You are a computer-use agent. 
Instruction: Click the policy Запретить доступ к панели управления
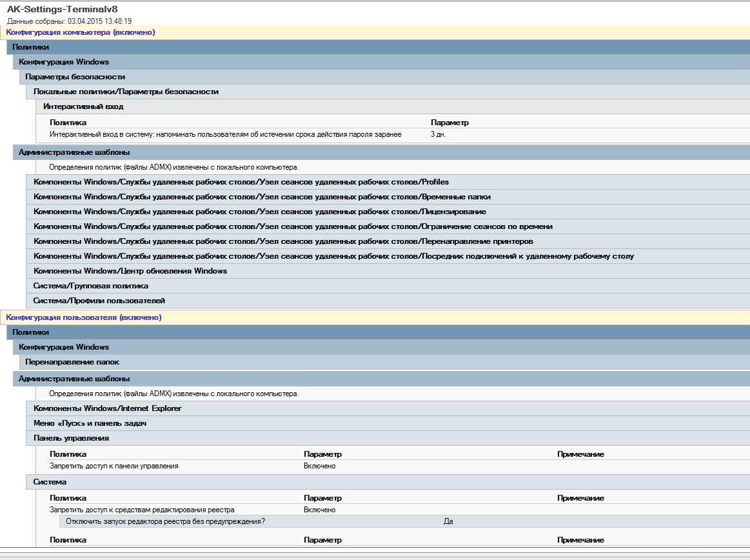point(114,466)
